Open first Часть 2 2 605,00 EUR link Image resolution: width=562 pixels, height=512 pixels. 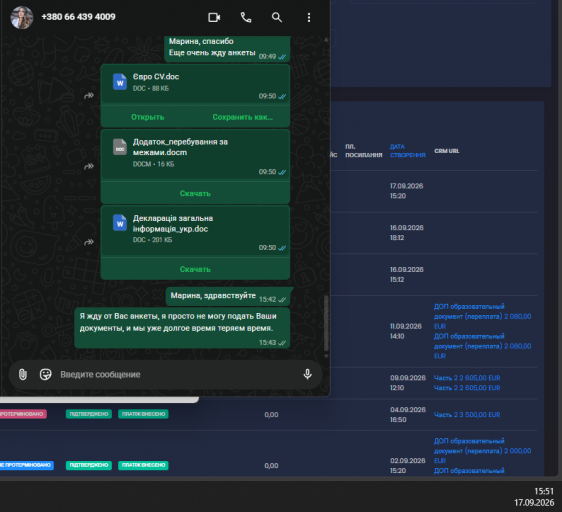(467, 378)
